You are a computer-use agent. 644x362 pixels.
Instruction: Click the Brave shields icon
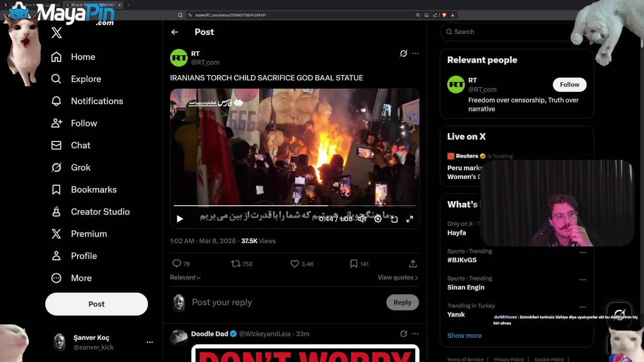[x=444, y=15]
